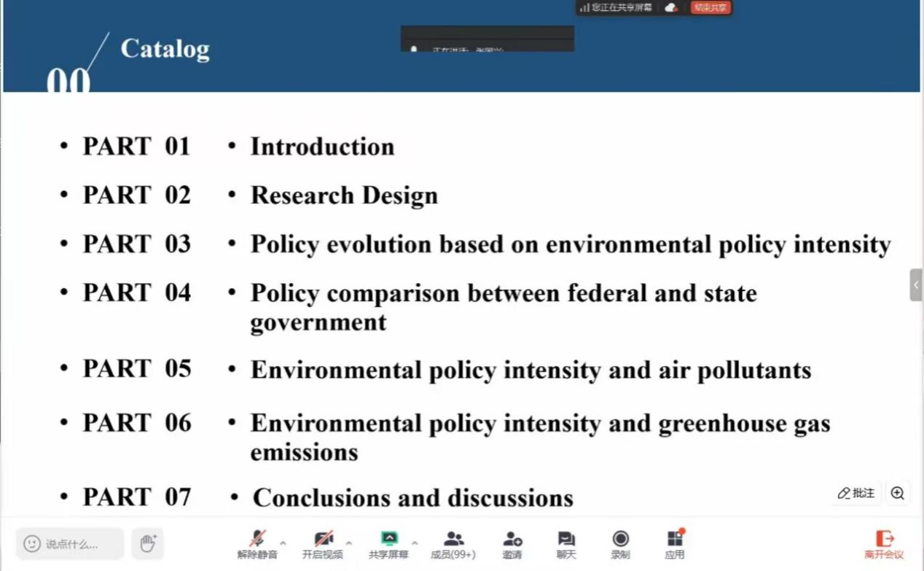
Task: Leave the meeting (离开会议)
Action: (884, 544)
